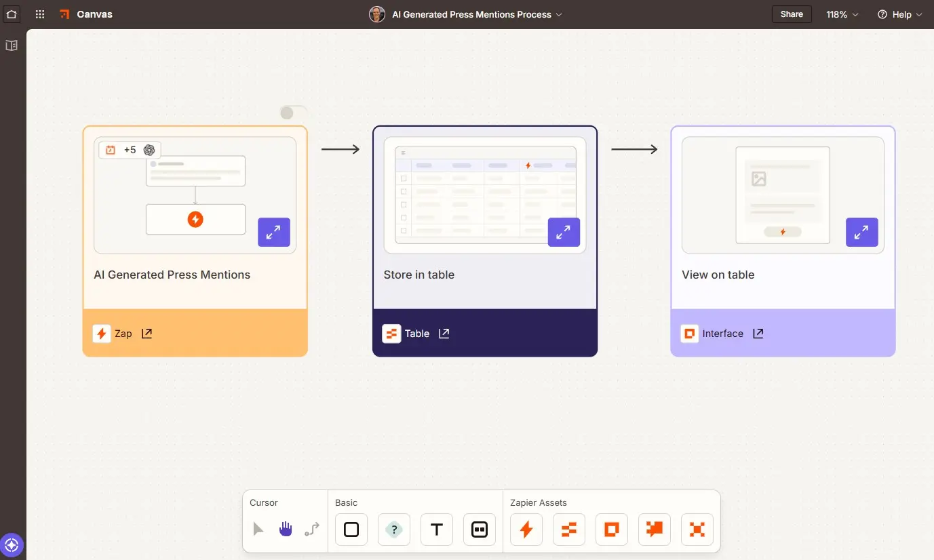Open Interface via external link icon
Screen dimensions: 934x560
(x=758, y=334)
